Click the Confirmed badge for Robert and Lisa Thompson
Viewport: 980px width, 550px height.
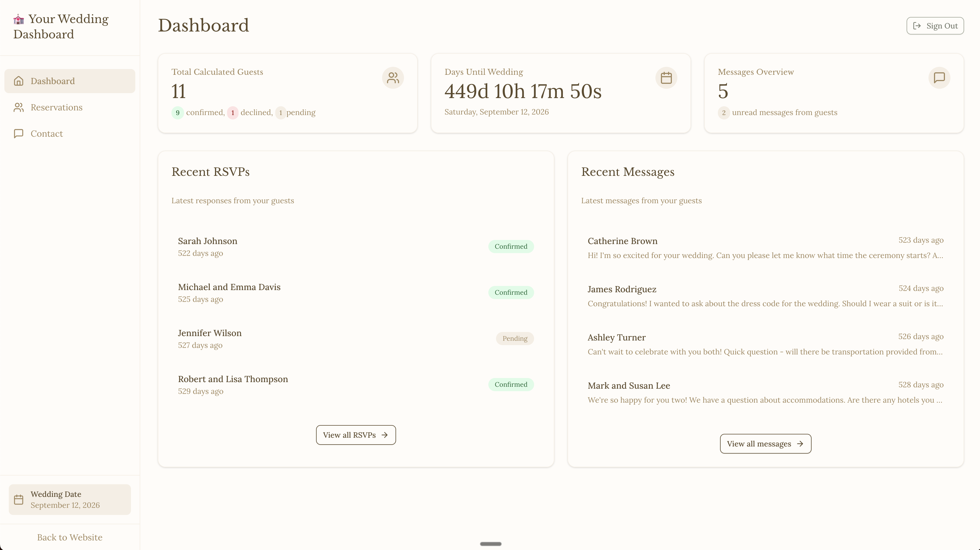[x=511, y=384]
